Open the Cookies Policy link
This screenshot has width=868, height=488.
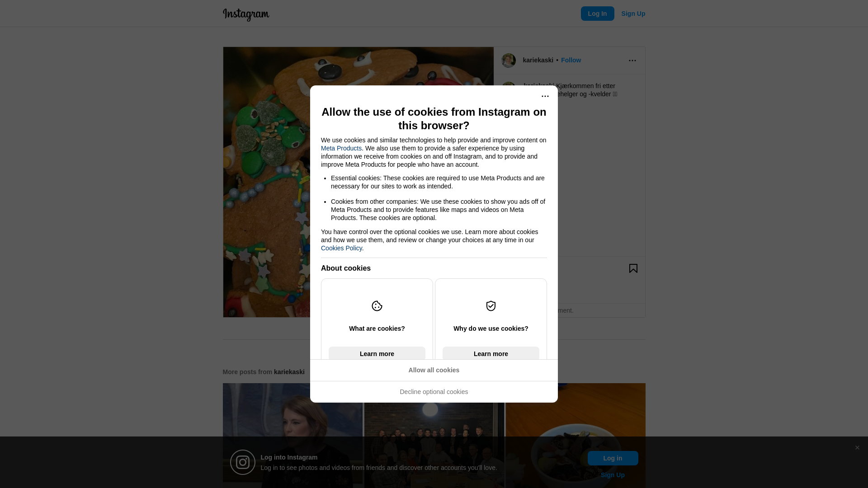pyautogui.click(x=341, y=248)
